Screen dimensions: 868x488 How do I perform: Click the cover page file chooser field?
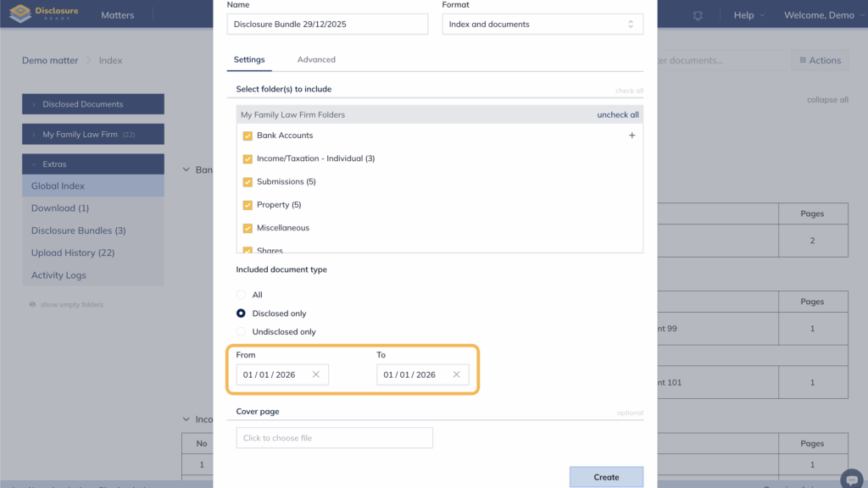click(x=334, y=438)
